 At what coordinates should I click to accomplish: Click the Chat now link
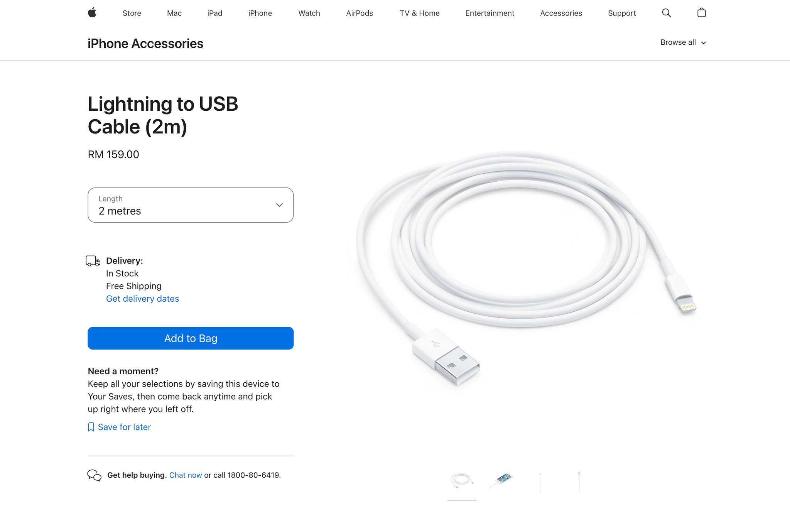[x=186, y=475]
